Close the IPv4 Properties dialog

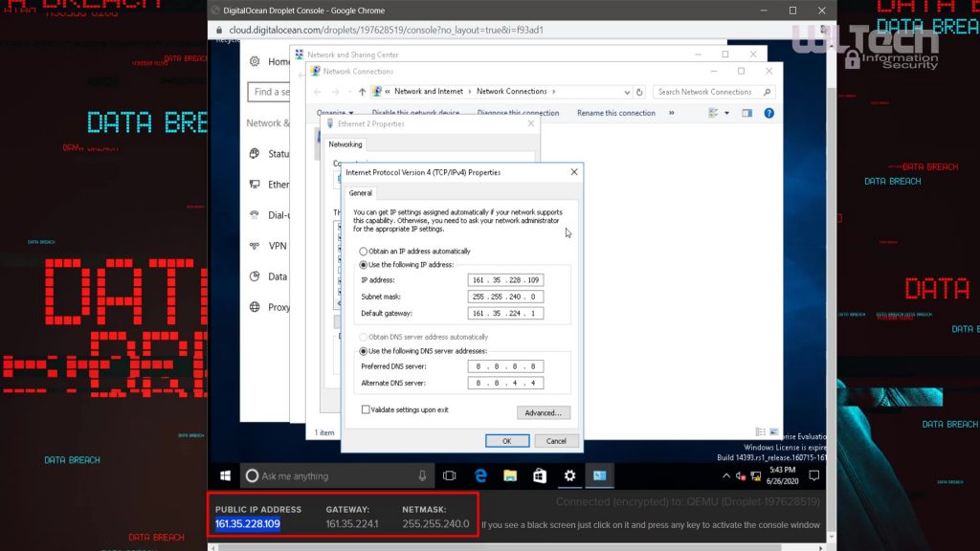tap(574, 172)
